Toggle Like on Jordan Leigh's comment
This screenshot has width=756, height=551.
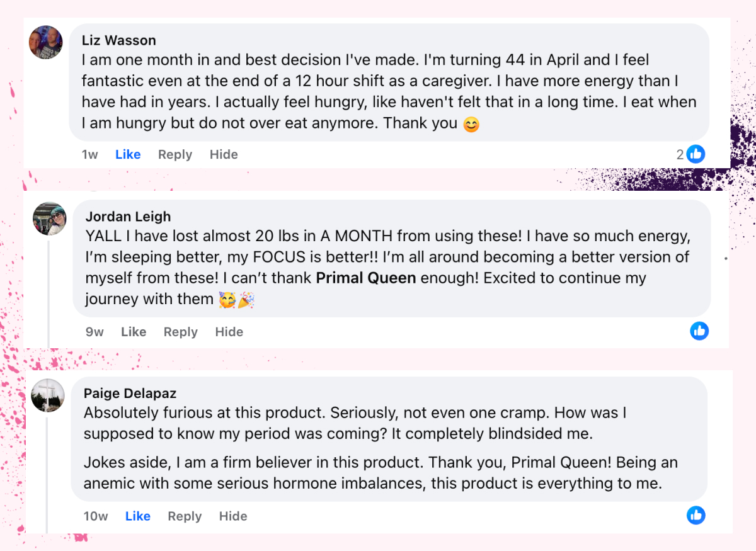tap(134, 331)
